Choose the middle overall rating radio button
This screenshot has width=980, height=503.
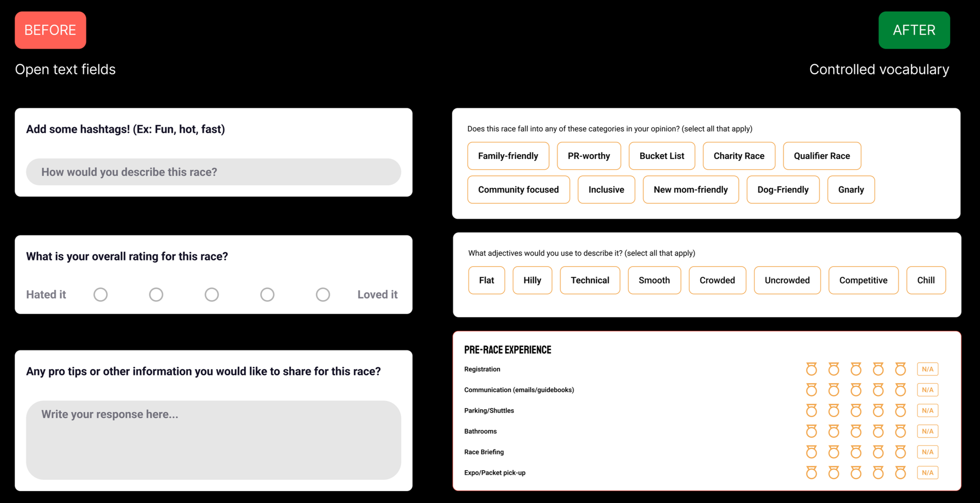point(211,294)
